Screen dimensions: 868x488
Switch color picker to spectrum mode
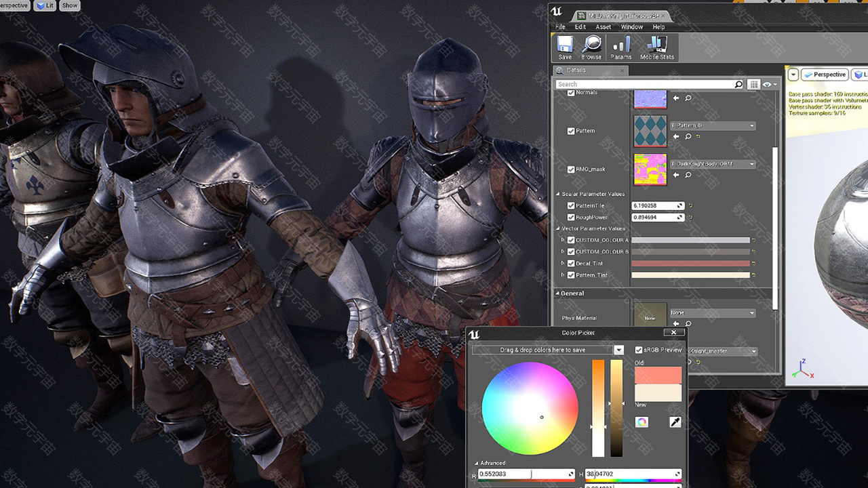(x=642, y=422)
